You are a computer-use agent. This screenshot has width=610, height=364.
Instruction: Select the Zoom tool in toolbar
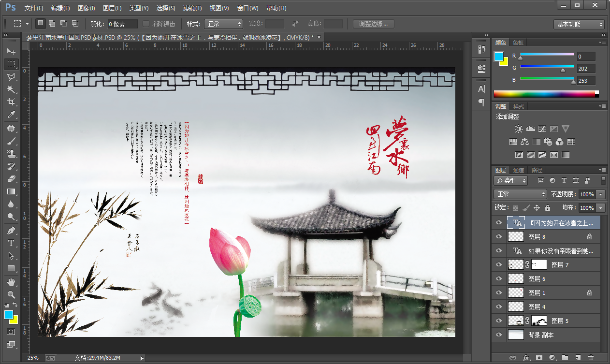coord(11,294)
